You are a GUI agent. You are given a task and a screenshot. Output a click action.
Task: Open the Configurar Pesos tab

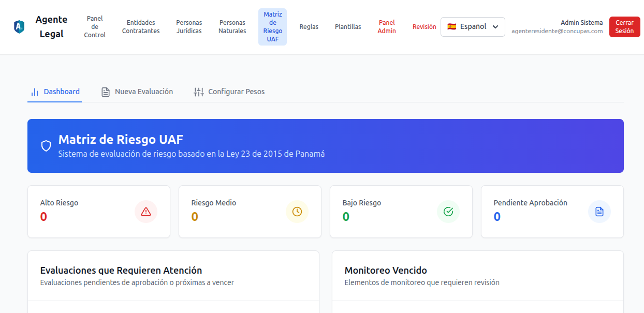236,91
